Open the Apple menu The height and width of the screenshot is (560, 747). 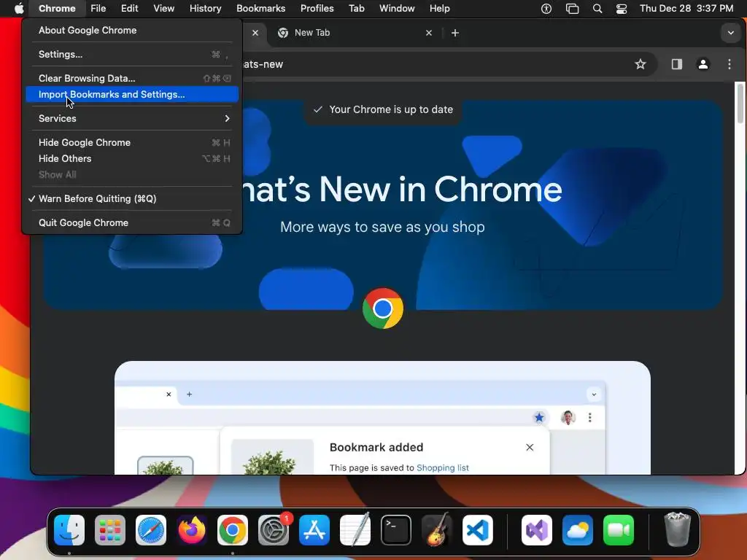click(18, 8)
